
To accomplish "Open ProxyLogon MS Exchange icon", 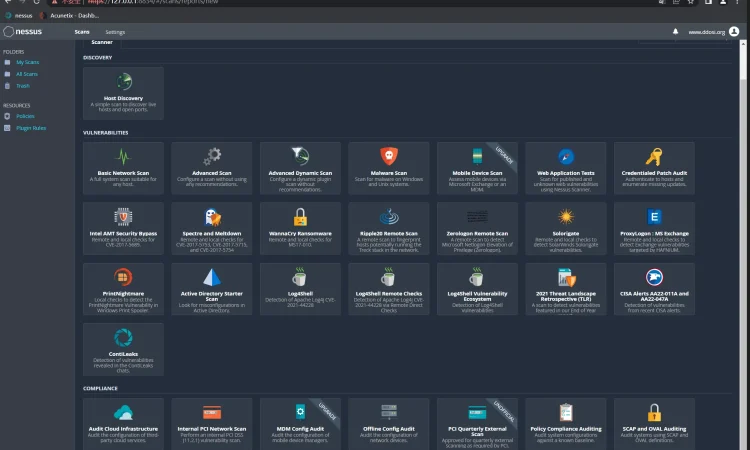I will tap(654, 217).
